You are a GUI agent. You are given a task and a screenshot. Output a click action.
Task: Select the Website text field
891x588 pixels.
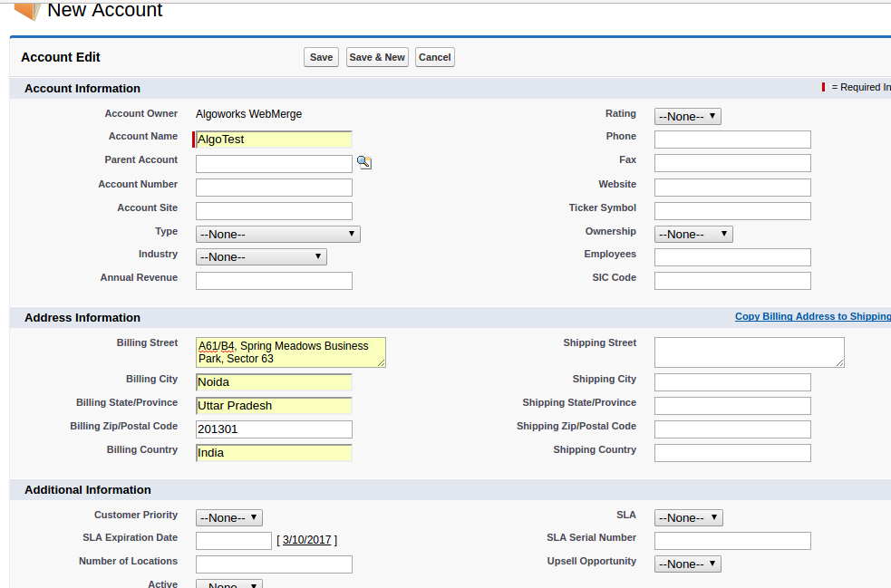tap(731, 188)
